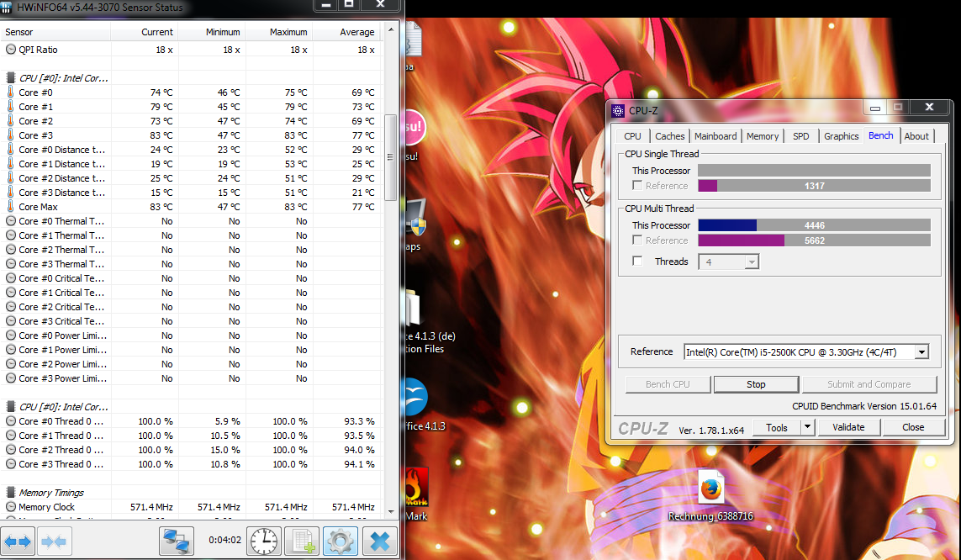Click CPU-Z Close button
Image resolution: width=961 pixels, height=560 pixels.
click(x=912, y=427)
